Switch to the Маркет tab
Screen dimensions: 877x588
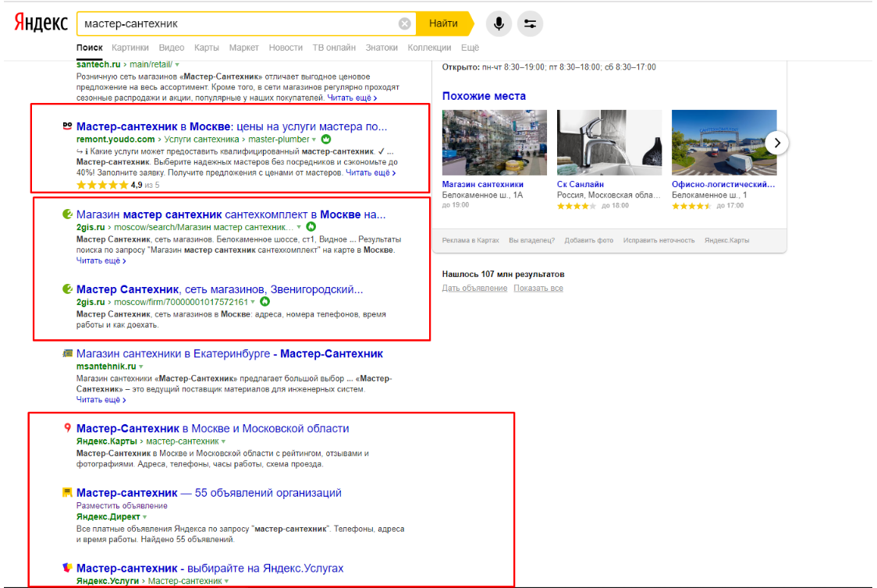(244, 48)
